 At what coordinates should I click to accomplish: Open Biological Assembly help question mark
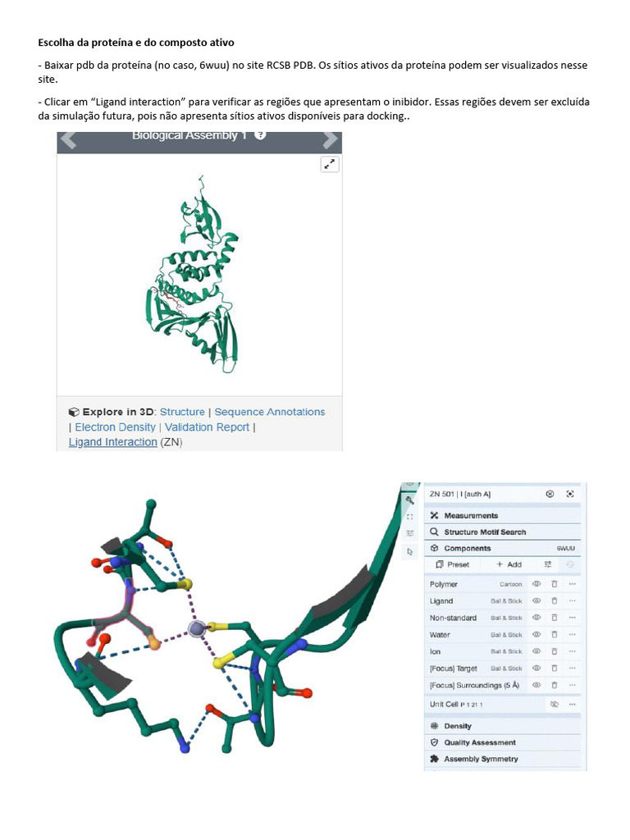click(x=260, y=135)
